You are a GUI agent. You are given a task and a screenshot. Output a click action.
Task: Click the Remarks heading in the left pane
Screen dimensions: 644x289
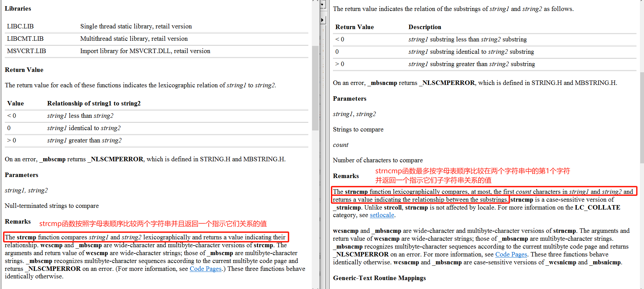tap(18, 222)
